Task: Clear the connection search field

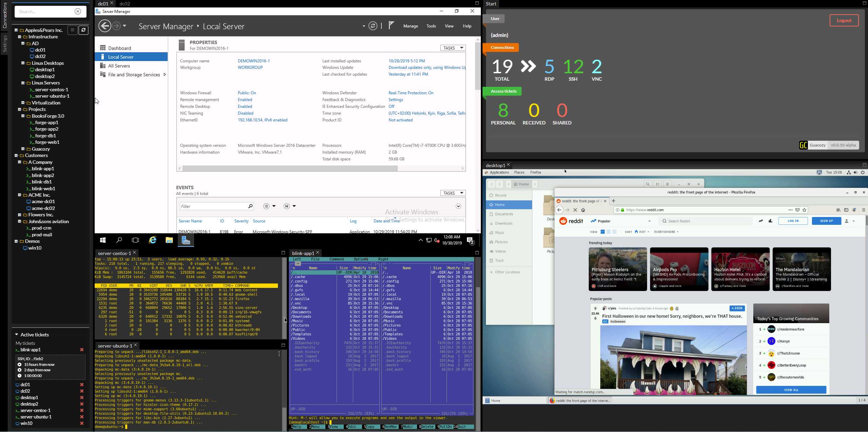Action: tap(78, 12)
